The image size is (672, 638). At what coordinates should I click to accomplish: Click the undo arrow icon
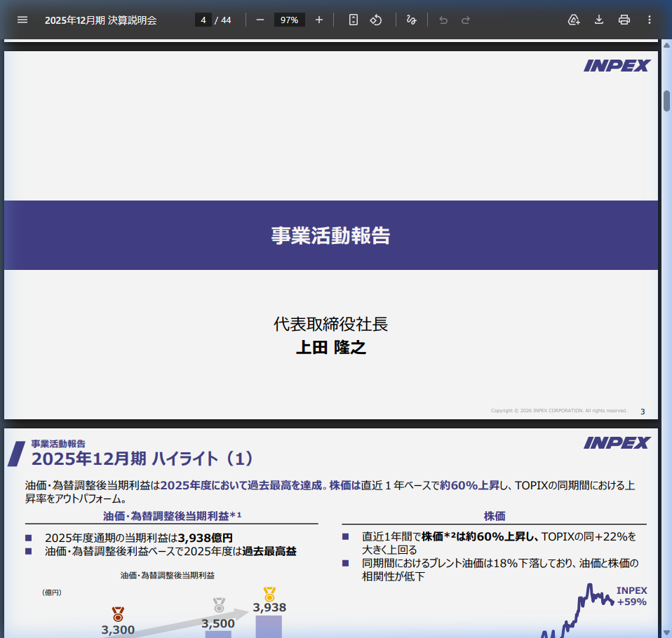tap(443, 20)
